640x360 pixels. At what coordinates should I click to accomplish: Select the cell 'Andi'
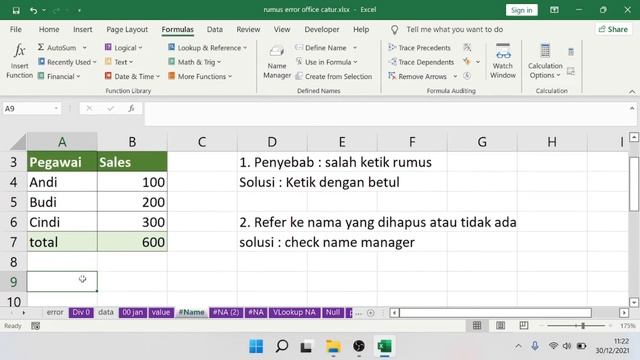tap(62, 182)
